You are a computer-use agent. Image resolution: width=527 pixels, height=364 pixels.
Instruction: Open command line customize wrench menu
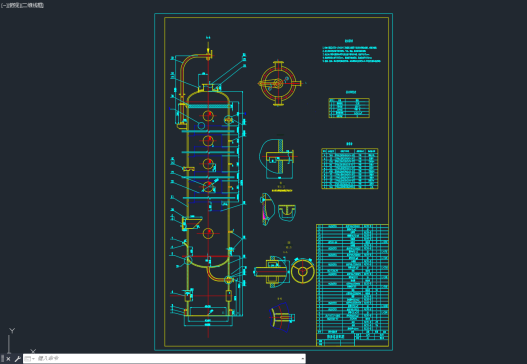[17, 359]
